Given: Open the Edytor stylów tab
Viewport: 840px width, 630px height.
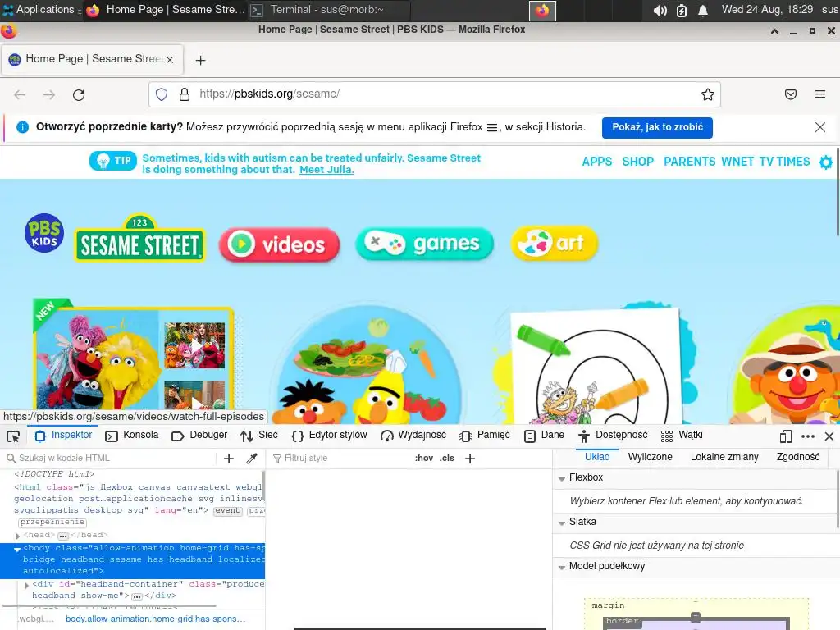Looking at the screenshot, I should [330, 436].
